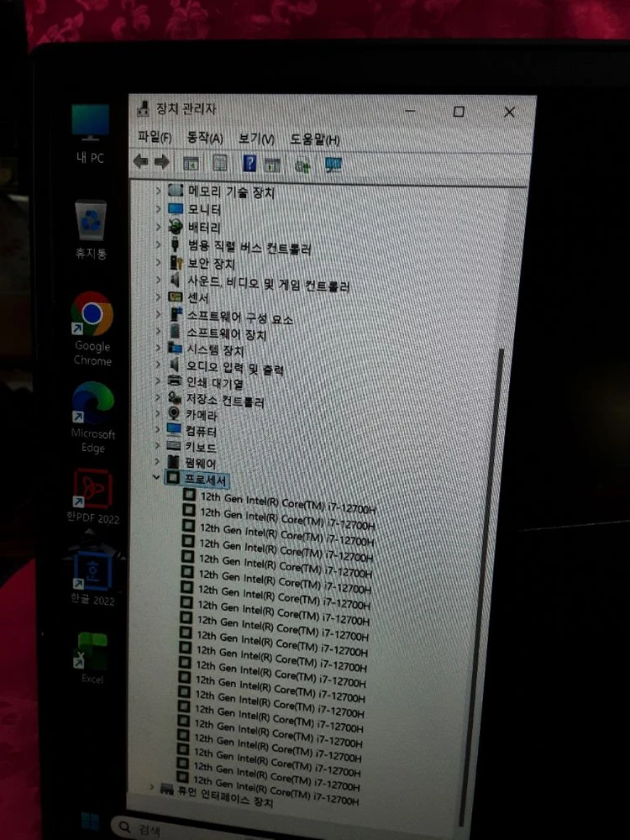Select the 인쇄 대기열 tree item

[x=214, y=383]
